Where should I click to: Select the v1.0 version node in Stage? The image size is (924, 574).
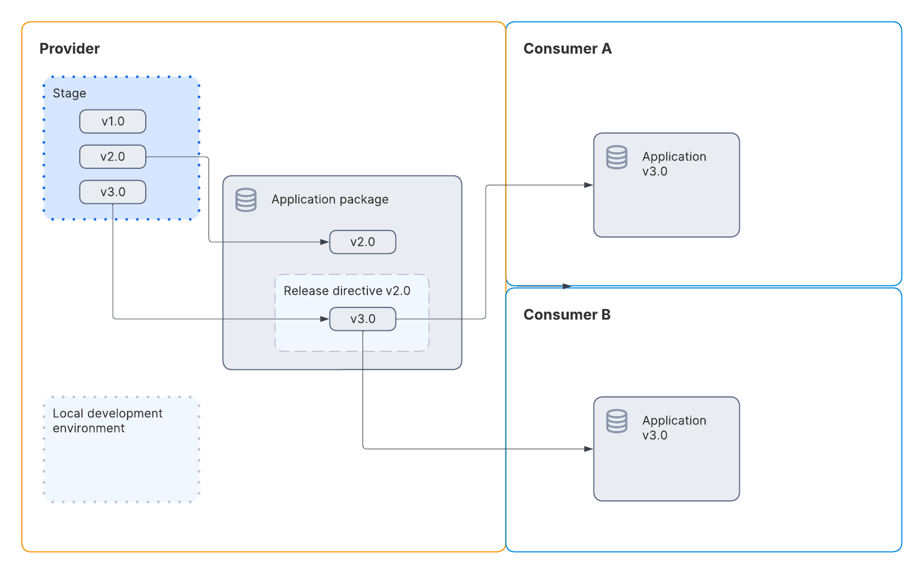[x=112, y=122]
